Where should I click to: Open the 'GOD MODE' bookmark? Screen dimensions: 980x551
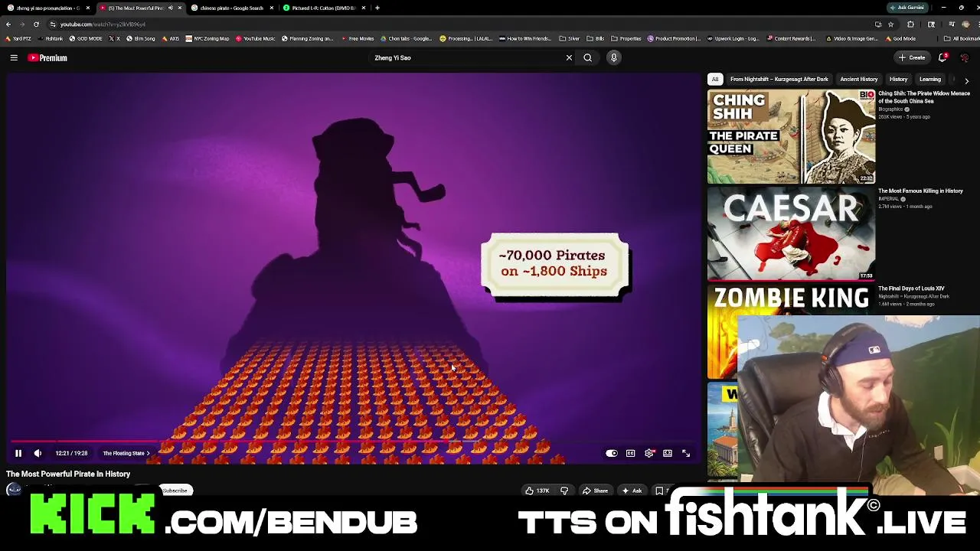click(x=86, y=38)
